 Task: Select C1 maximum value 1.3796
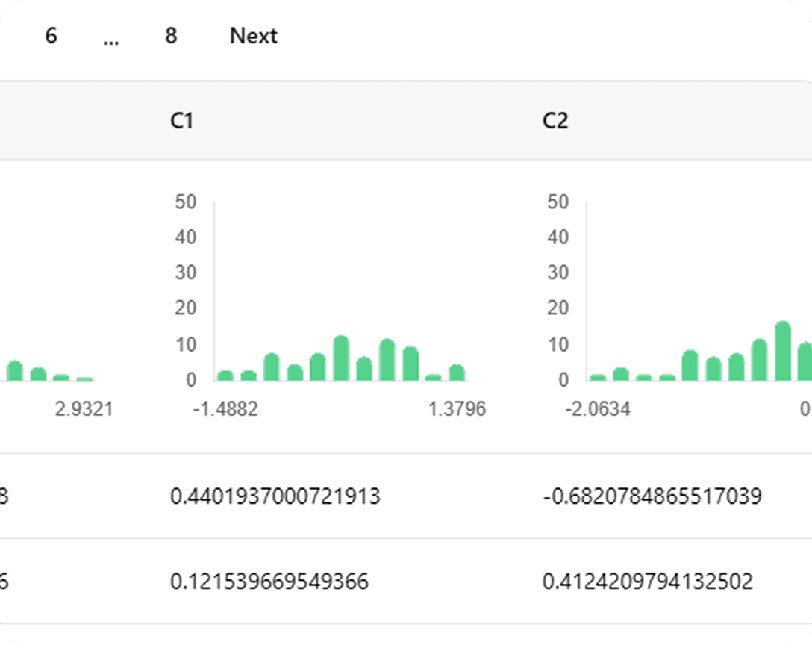457,409
